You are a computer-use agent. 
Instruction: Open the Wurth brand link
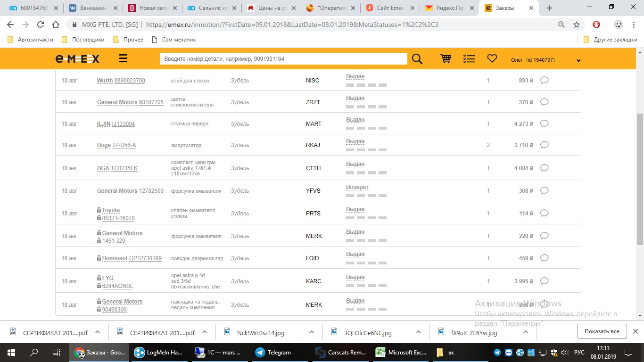[105, 81]
